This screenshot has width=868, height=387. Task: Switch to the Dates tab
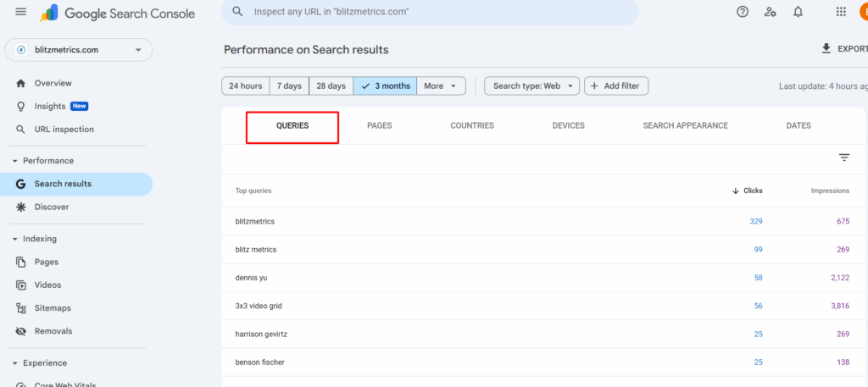pos(798,126)
